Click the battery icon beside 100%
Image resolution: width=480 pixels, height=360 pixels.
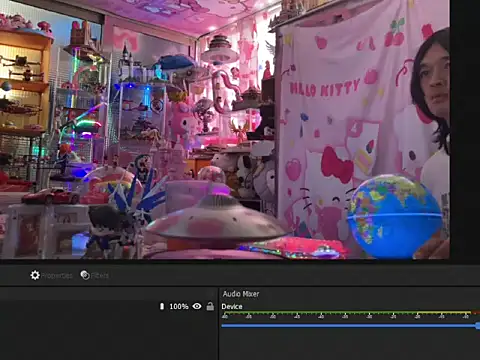(162, 306)
